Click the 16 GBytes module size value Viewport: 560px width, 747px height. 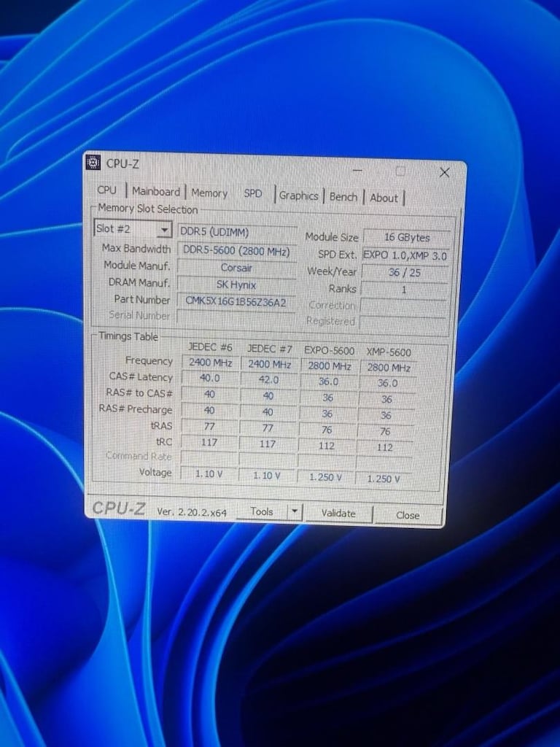pyautogui.click(x=407, y=237)
